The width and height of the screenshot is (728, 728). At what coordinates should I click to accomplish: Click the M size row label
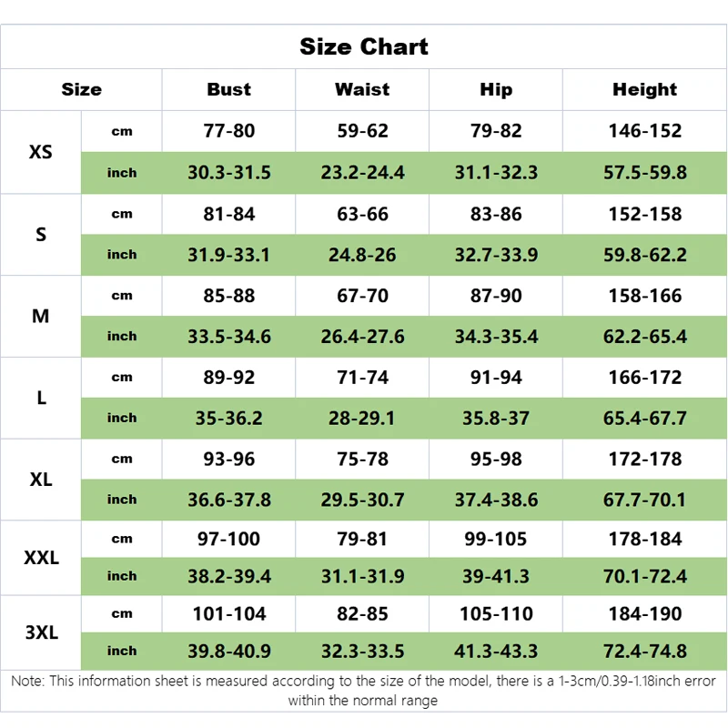tap(41, 316)
